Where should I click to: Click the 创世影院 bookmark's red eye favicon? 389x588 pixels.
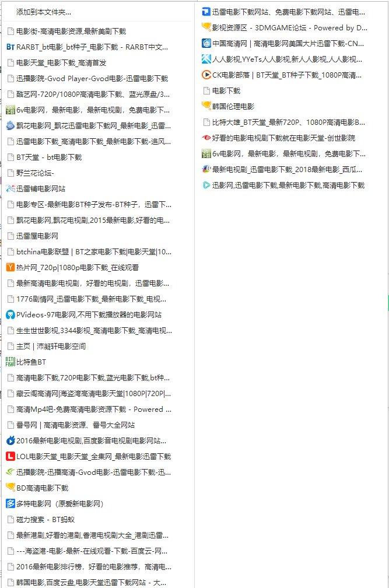pos(206,138)
